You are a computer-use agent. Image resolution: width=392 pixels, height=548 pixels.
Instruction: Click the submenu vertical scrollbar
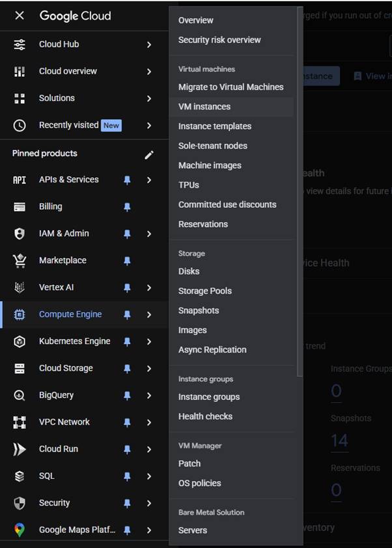300,192
